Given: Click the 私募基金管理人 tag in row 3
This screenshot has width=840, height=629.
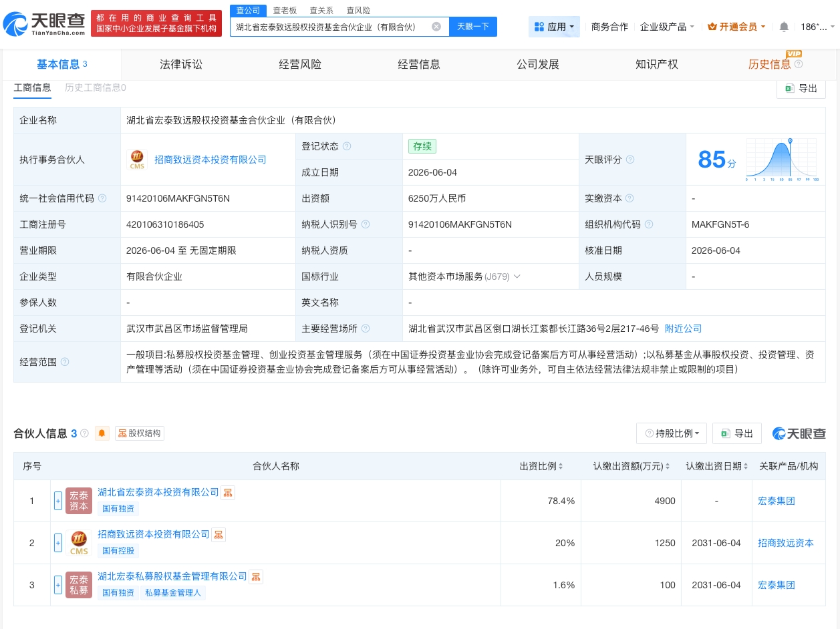Looking at the screenshot, I should tap(172, 592).
